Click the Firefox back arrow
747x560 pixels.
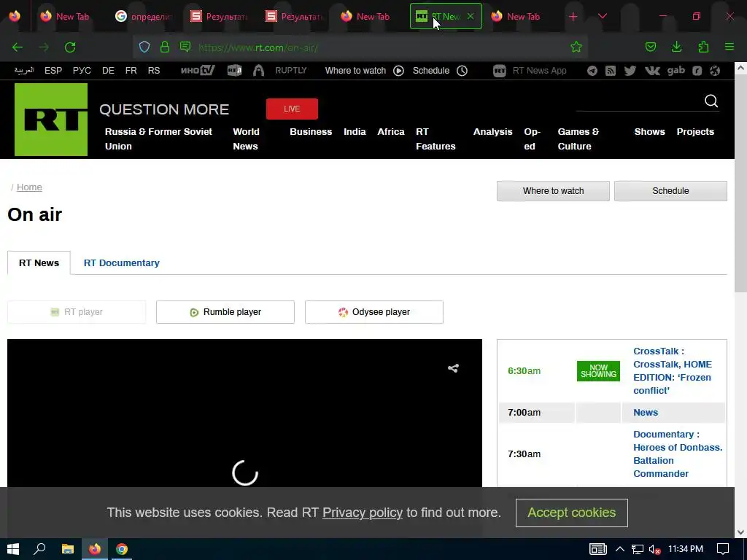pos(18,47)
